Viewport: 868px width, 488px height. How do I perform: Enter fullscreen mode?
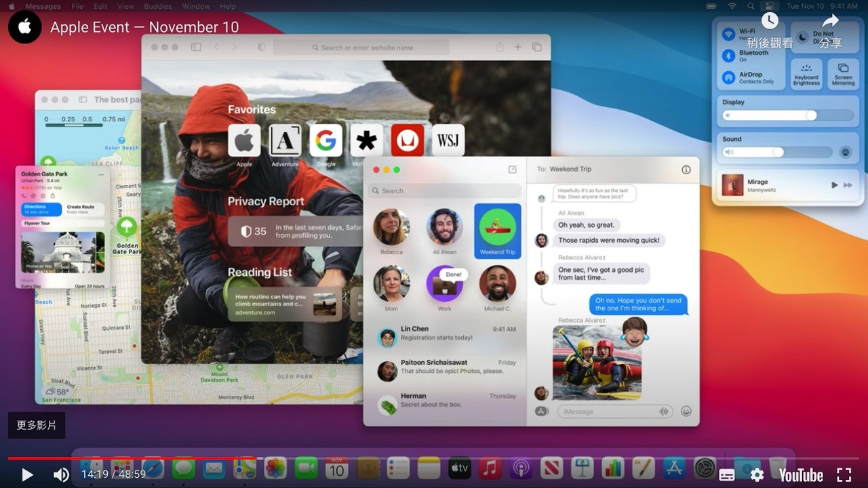[844, 474]
